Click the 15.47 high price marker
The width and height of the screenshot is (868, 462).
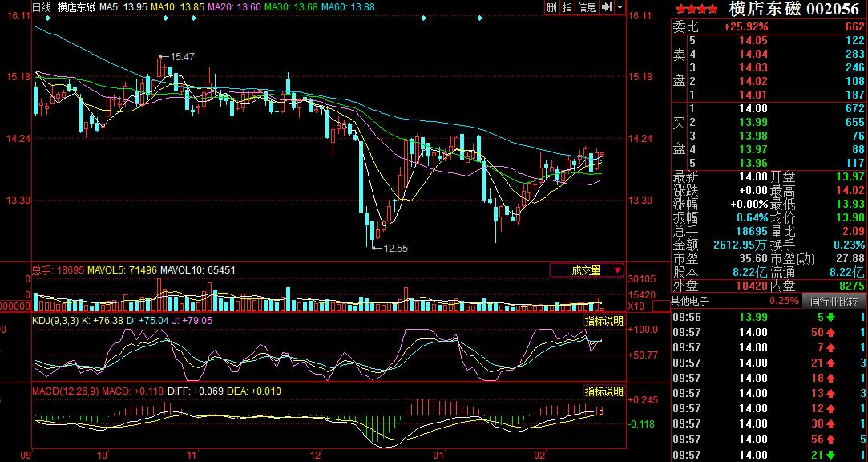point(182,57)
